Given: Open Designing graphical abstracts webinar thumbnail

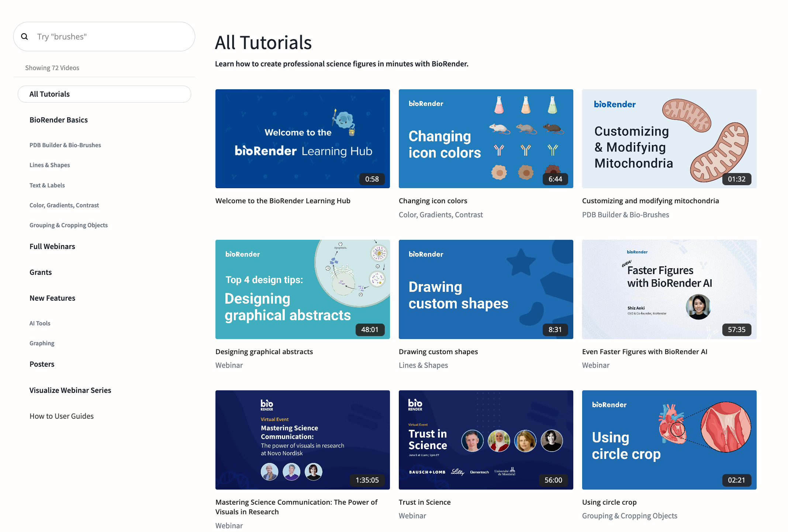Looking at the screenshot, I should (x=303, y=289).
